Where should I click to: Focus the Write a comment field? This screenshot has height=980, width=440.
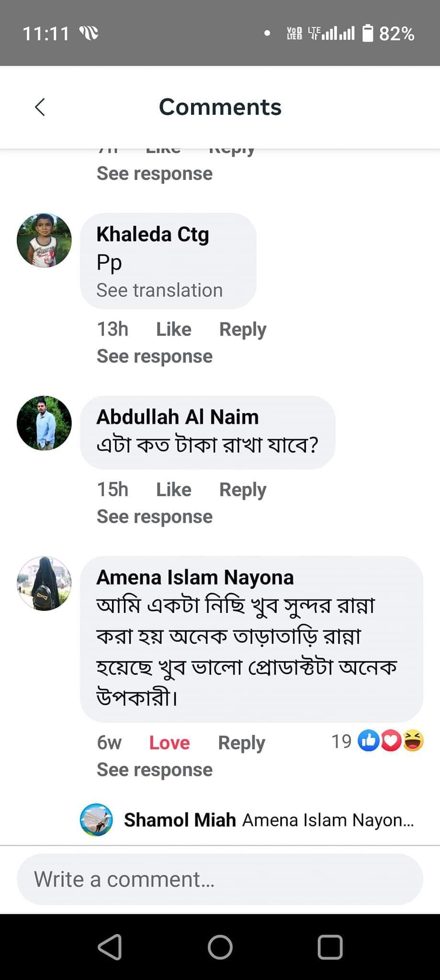click(220, 880)
